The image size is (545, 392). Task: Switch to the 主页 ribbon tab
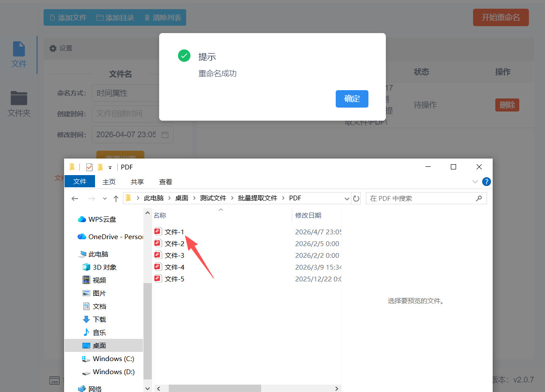(109, 182)
